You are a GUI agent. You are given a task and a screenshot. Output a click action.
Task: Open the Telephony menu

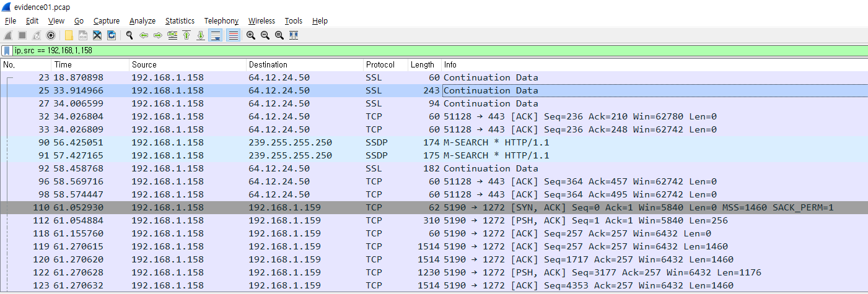[x=221, y=21]
